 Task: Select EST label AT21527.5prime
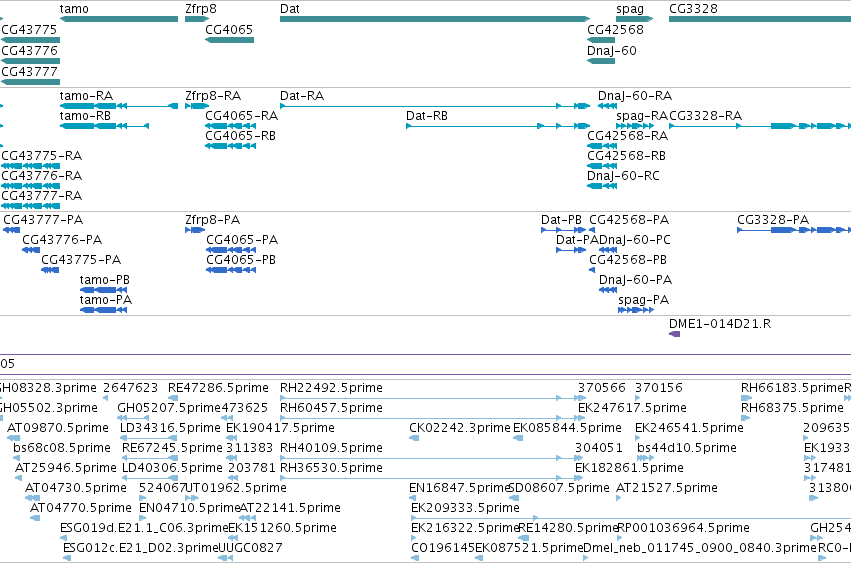(666, 489)
